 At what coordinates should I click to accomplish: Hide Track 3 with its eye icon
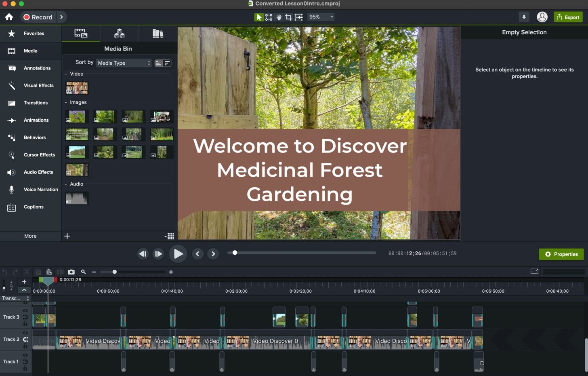point(25,311)
